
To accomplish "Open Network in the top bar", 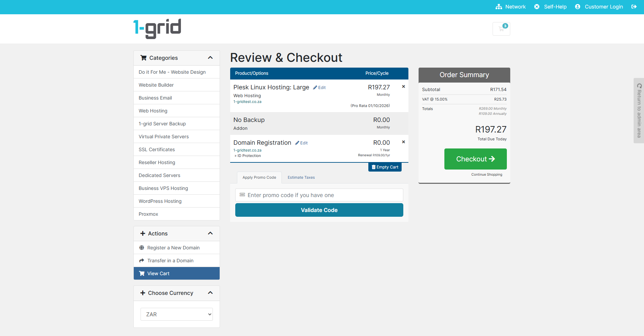I will tap(511, 7).
